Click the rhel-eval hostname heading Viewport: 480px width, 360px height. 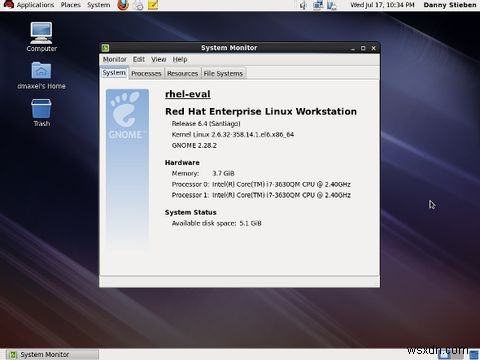click(188, 94)
